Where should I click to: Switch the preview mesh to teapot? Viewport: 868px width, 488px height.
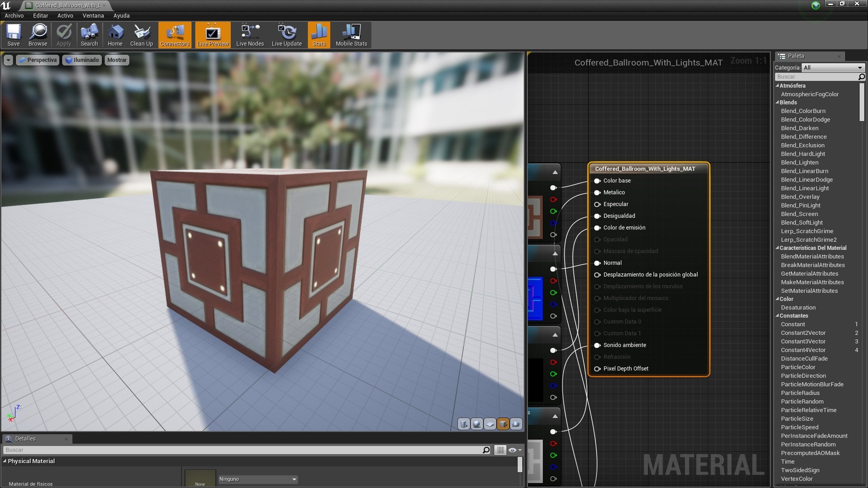[516, 424]
